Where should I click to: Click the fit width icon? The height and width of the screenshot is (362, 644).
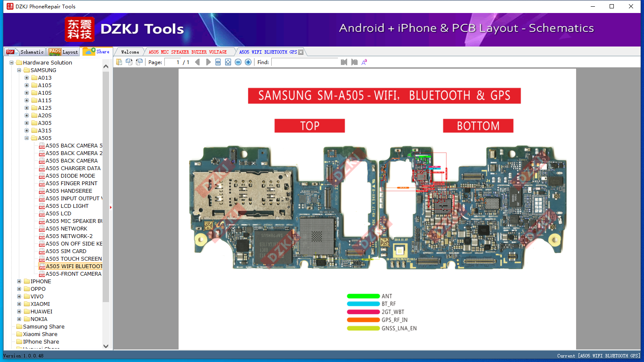[218, 62]
